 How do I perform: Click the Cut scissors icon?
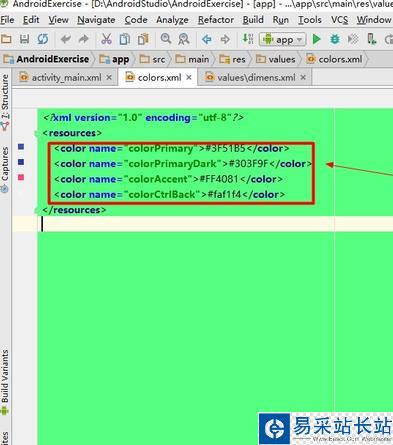click(106, 39)
